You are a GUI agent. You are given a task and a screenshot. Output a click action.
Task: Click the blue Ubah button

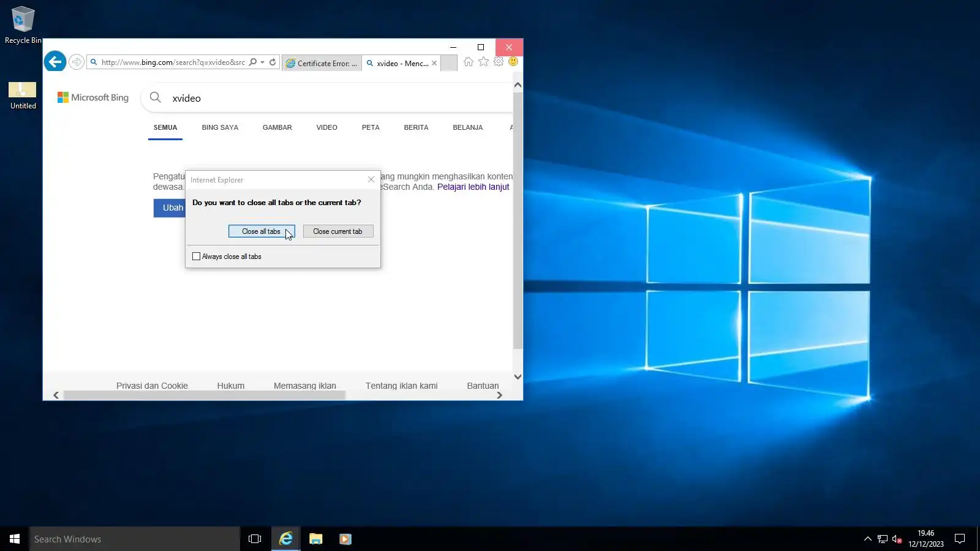tap(170, 208)
